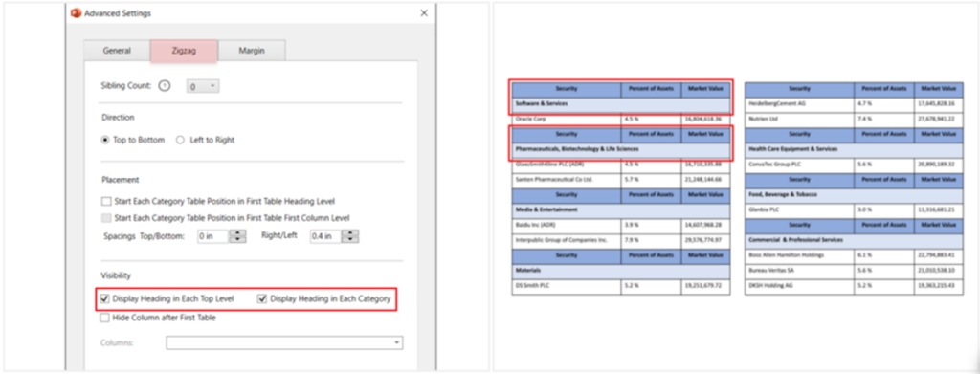Click the Health Care Equipment & Services row

[854, 150]
